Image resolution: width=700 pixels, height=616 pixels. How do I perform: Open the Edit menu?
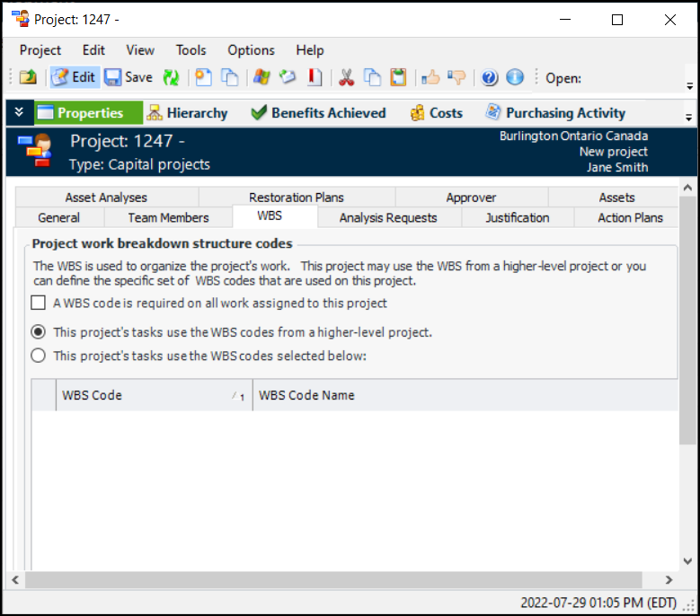pos(93,50)
